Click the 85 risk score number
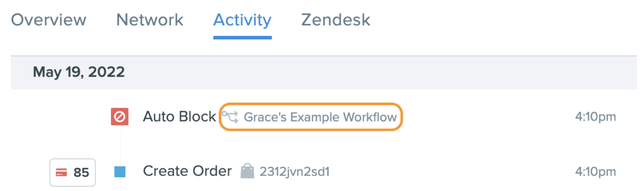644x191 pixels. tap(81, 173)
